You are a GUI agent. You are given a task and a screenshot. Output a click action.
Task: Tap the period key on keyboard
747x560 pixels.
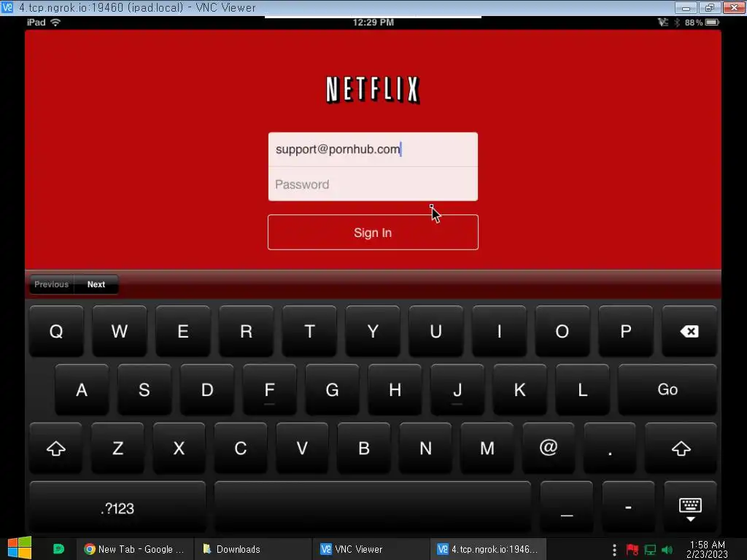point(610,448)
